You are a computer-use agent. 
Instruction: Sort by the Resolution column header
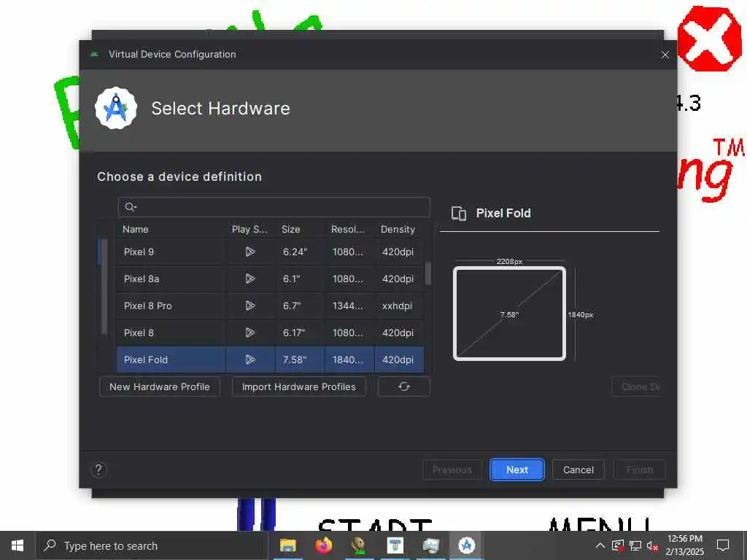point(349,229)
